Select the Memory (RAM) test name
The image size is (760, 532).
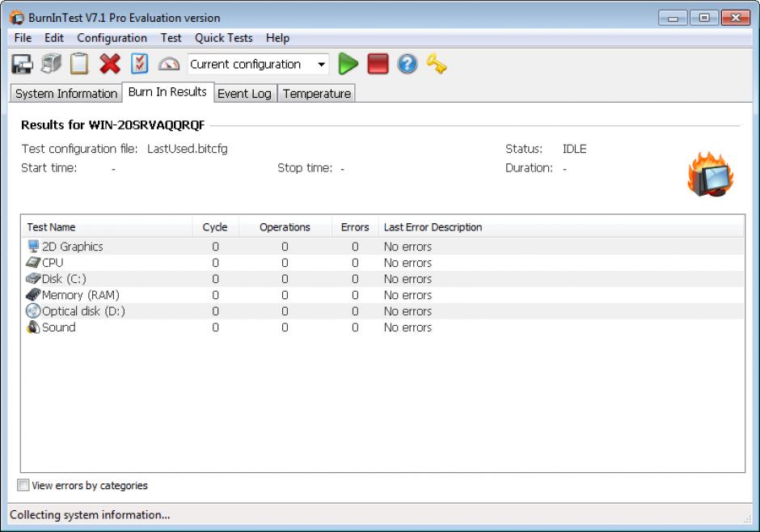coord(81,295)
